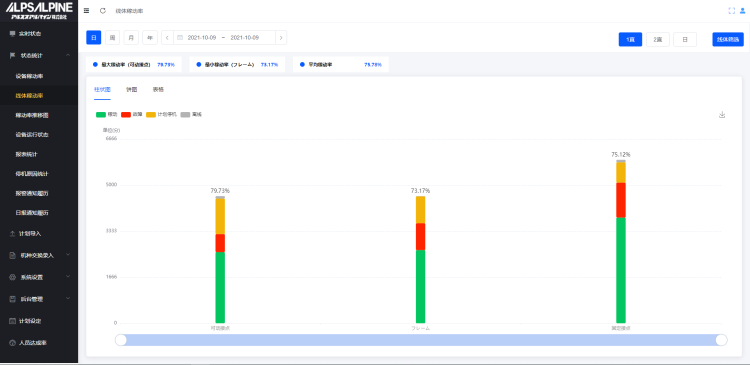Go to next date with the right arrow
The image size is (750, 365).
[x=281, y=37]
